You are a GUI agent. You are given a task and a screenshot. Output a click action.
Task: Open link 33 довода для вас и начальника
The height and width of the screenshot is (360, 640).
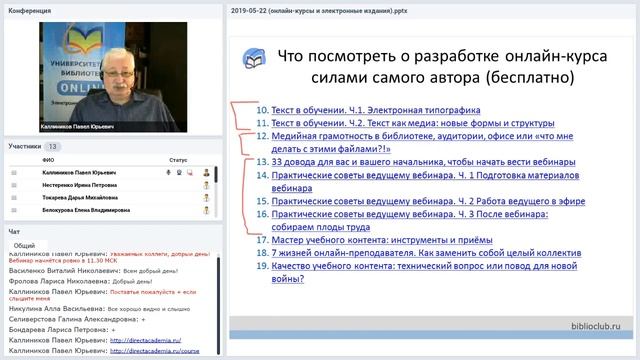tap(423, 162)
